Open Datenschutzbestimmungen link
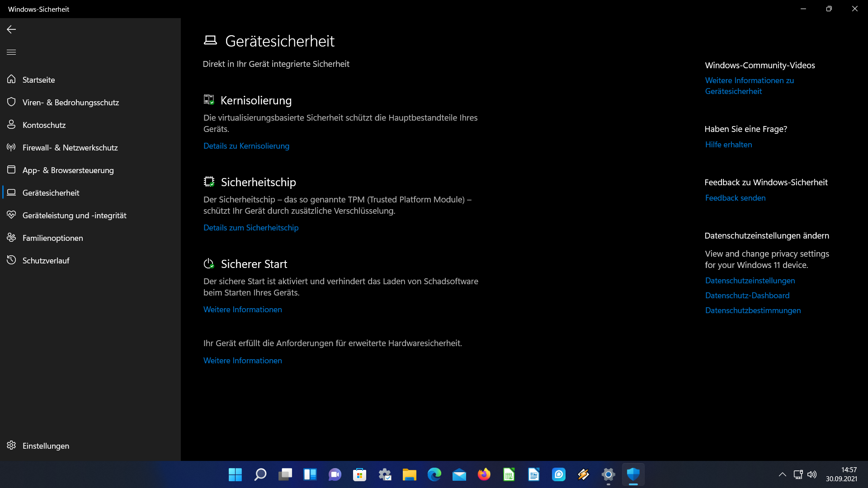This screenshot has width=868, height=488. click(753, 310)
